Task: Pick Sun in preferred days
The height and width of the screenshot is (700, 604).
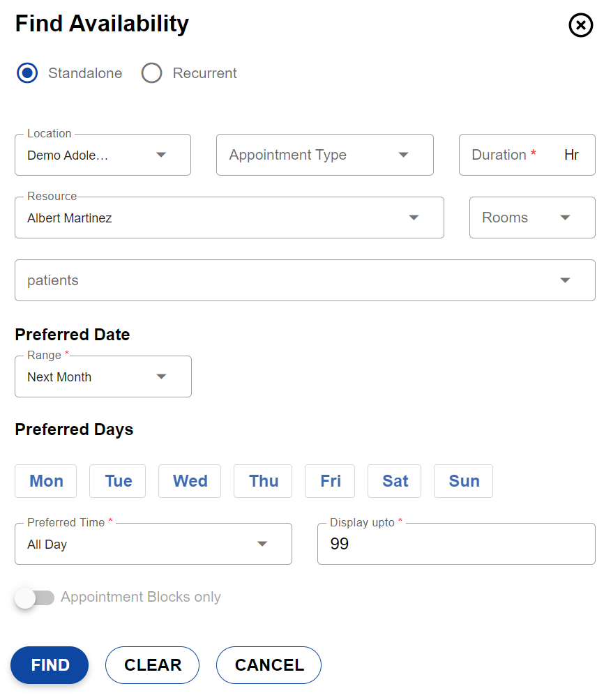Action: [463, 481]
